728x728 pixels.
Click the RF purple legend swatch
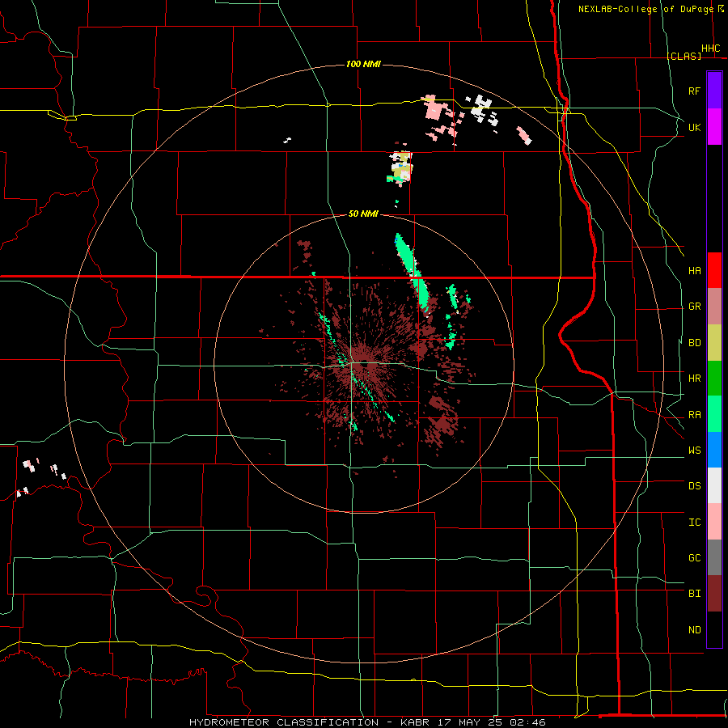pos(714,91)
